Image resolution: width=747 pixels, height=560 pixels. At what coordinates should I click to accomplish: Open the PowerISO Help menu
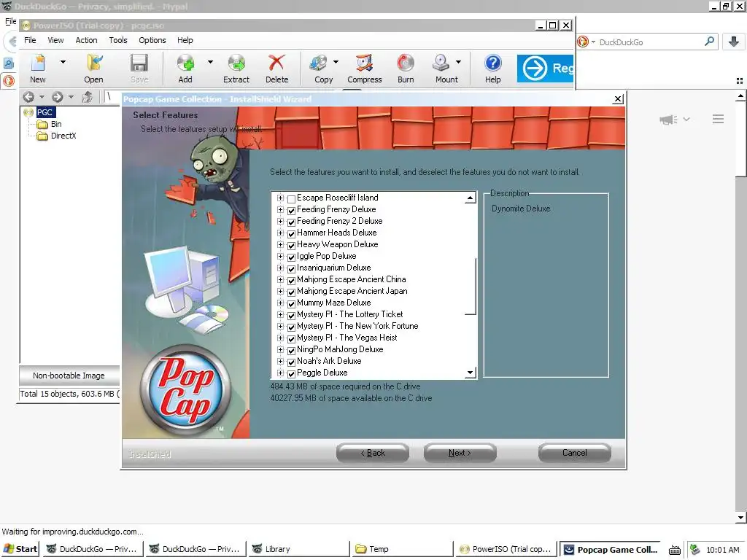[185, 40]
